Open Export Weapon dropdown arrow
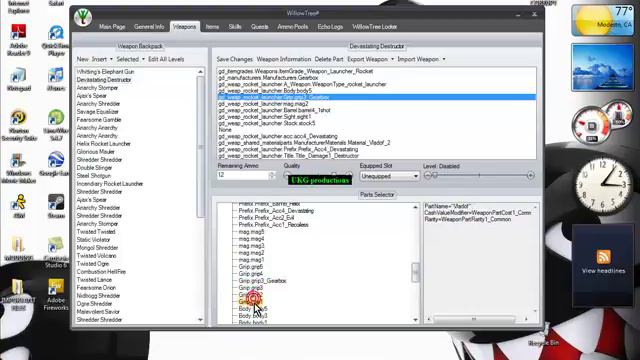640x360 pixels. (392, 59)
